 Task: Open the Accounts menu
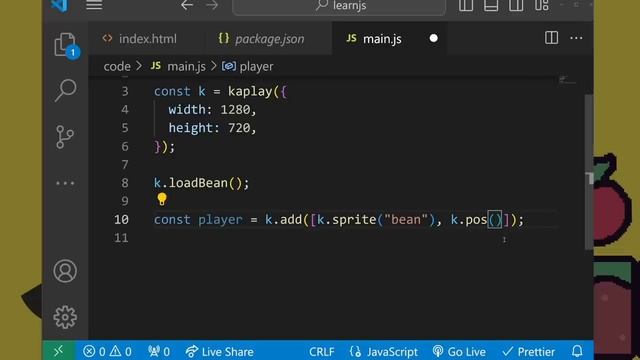tap(65, 271)
